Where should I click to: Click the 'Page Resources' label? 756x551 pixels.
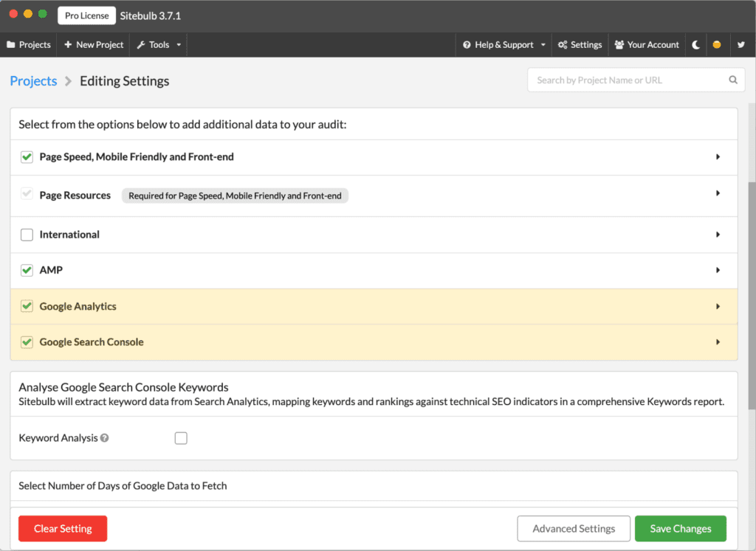click(75, 195)
